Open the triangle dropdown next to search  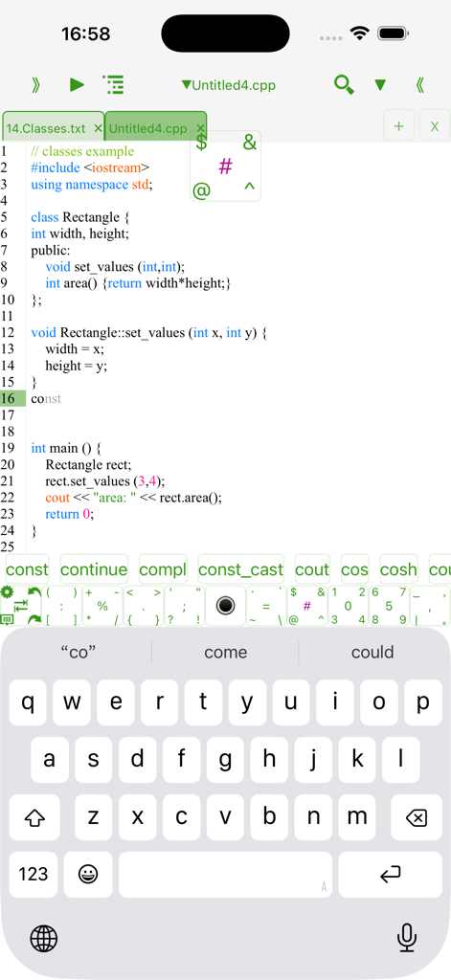click(380, 85)
